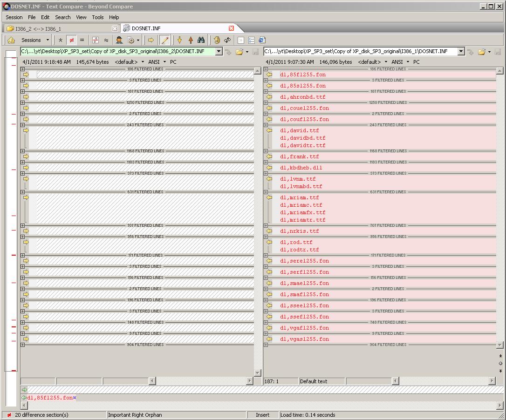This screenshot has height=420, width=506.
Task: Click right pane vertical scroll up arrow
Action: click(x=500, y=71)
